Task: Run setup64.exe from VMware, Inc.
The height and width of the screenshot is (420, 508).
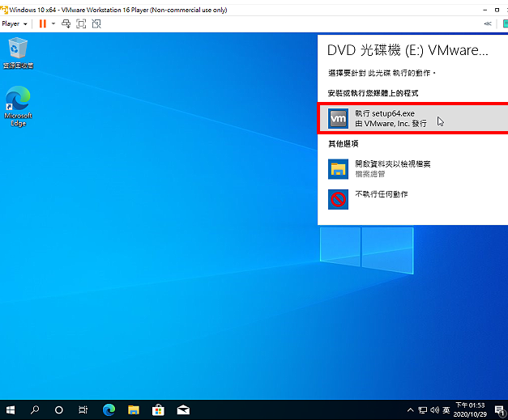Action: 412,118
